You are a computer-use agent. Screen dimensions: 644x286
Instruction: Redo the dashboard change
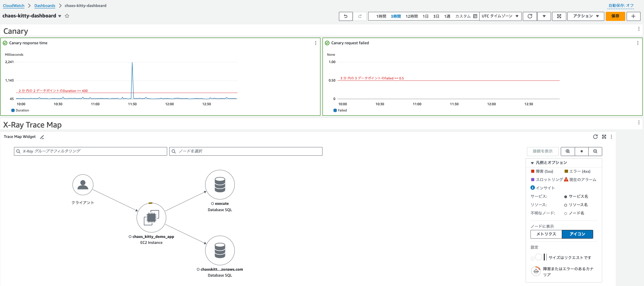pos(360,16)
